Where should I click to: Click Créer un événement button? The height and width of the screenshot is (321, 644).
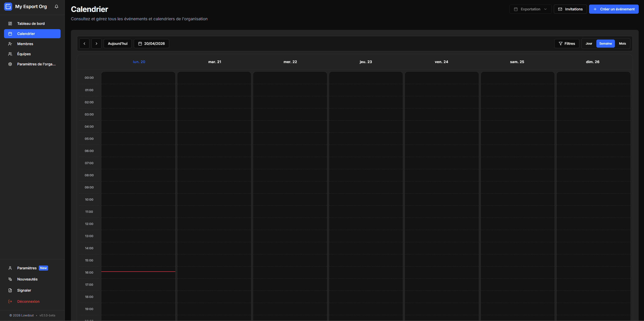tap(614, 9)
